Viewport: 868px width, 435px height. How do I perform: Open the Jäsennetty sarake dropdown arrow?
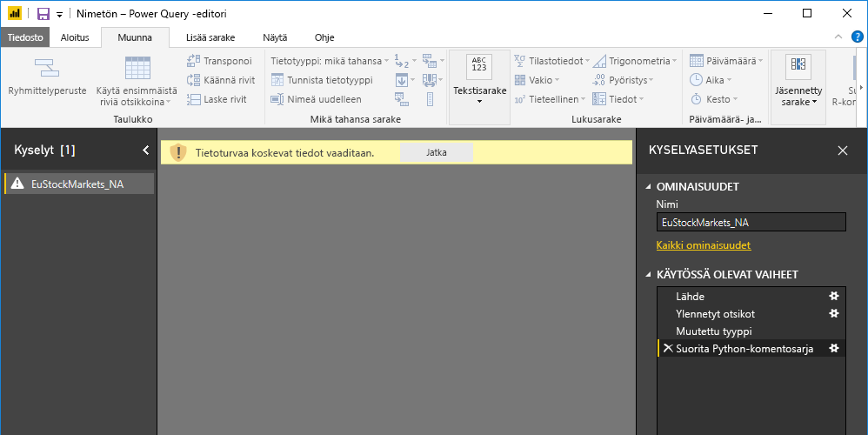tap(814, 102)
